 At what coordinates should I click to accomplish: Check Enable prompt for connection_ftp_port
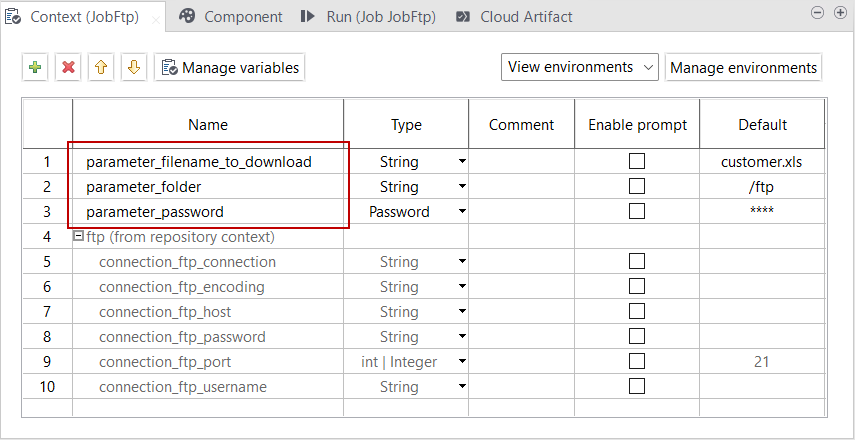(637, 361)
